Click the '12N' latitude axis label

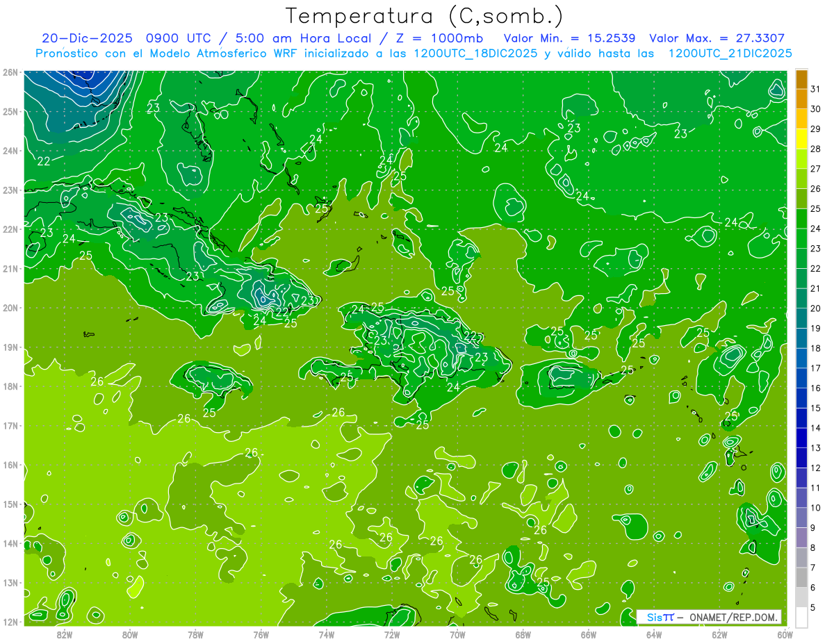click(10, 621)
